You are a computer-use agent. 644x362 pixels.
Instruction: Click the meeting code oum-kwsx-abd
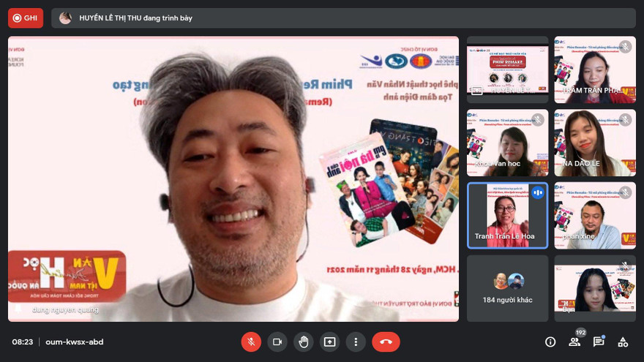(74, 342)
